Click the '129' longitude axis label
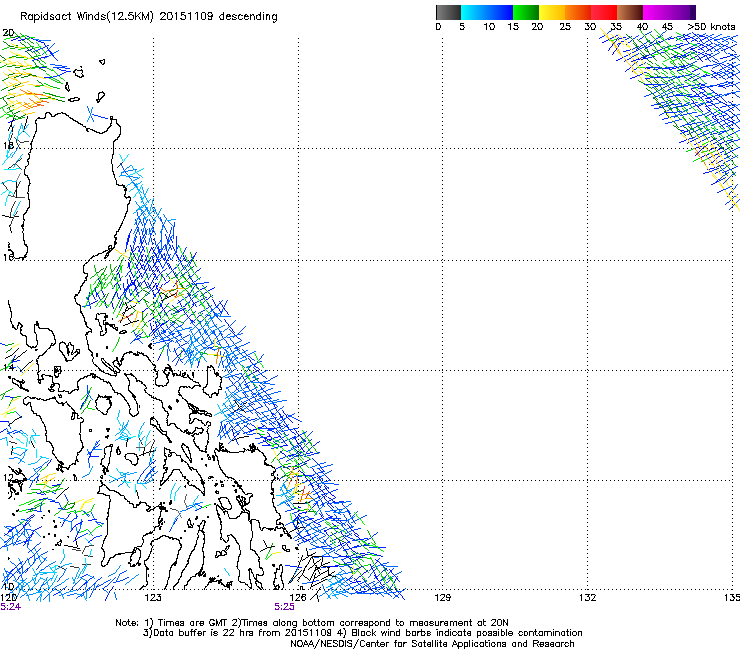This screenshot has height=650, width=740. (x=442, y=598)
